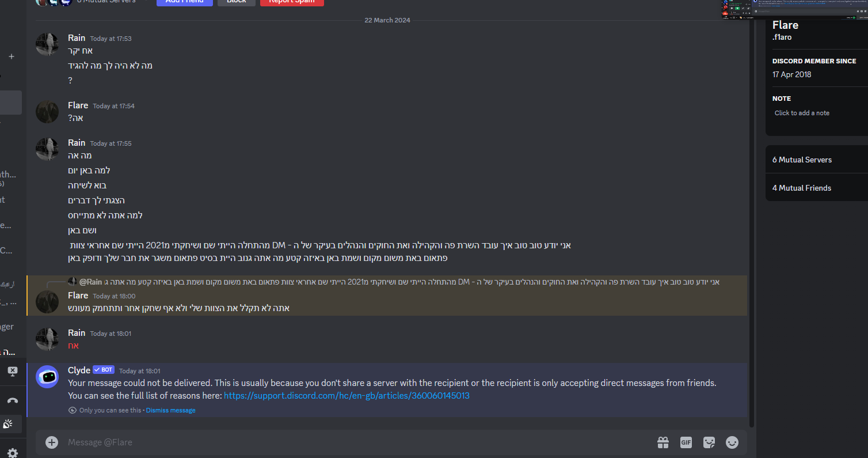Image resolution: width=868 pixels, height=458 pixels.
Task: Click the plus attachment button in message bar
Action: point(52,442)
